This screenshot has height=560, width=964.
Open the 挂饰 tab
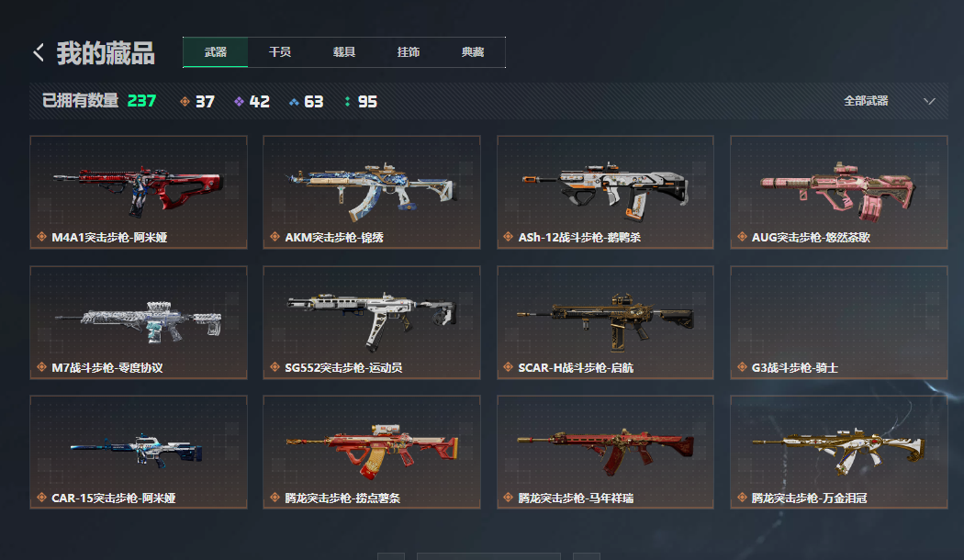pos(409,52)
